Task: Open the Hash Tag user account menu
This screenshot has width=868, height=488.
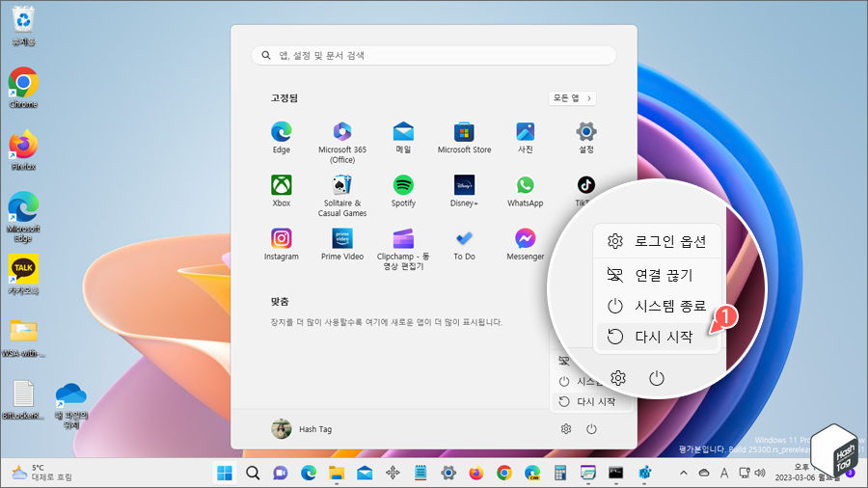Action: pos(302,429)
